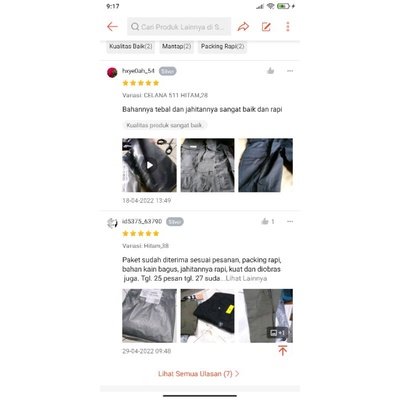This screenshot has width=400, height=400.
Task: Tap the orange back arrow
Action: (112, 27)
